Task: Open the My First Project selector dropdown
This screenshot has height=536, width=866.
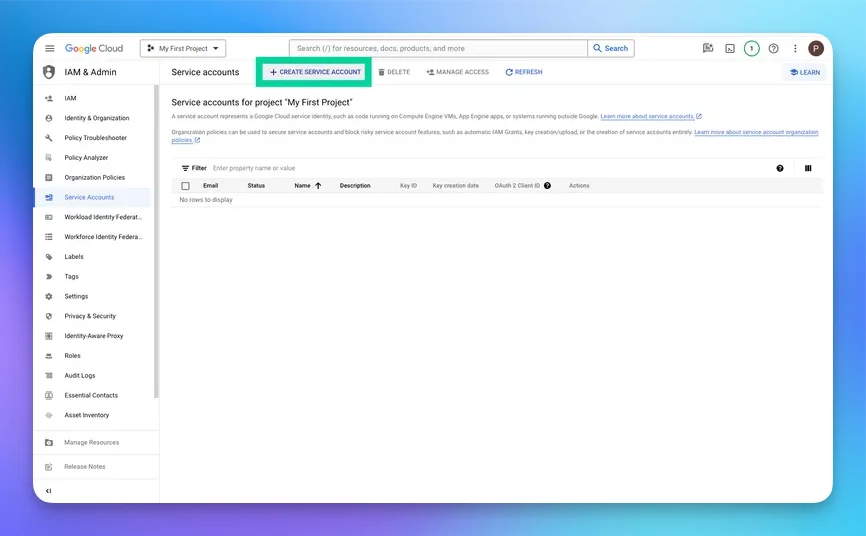Action: (x=183, y=49)
